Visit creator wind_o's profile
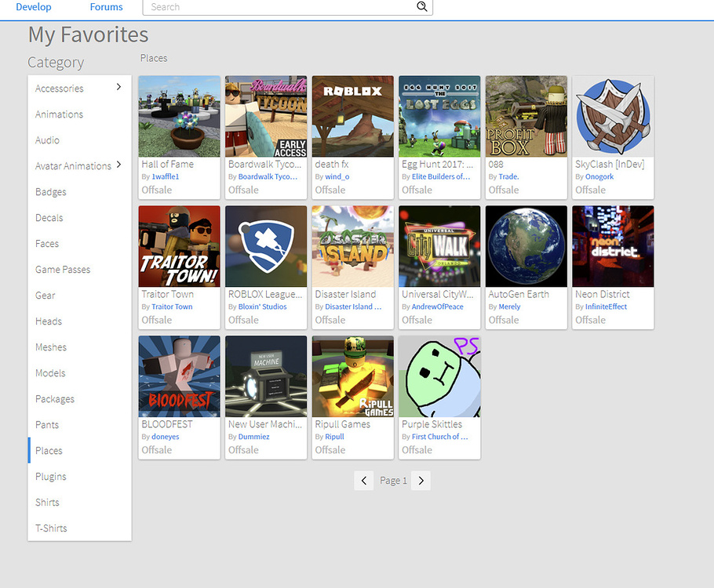The height and width of the screenshot is (588, 714). click(x=337, y=176)
